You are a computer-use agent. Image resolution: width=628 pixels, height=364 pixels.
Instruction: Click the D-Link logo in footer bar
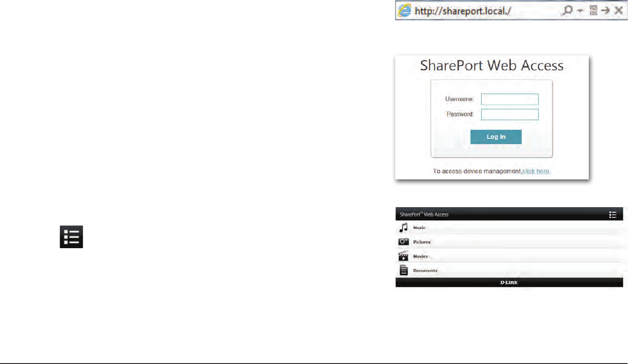pos(509,283)
